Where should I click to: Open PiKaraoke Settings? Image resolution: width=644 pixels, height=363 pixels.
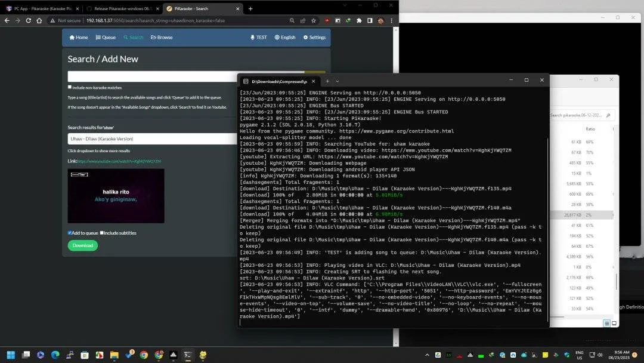click(x=314, y=38)
